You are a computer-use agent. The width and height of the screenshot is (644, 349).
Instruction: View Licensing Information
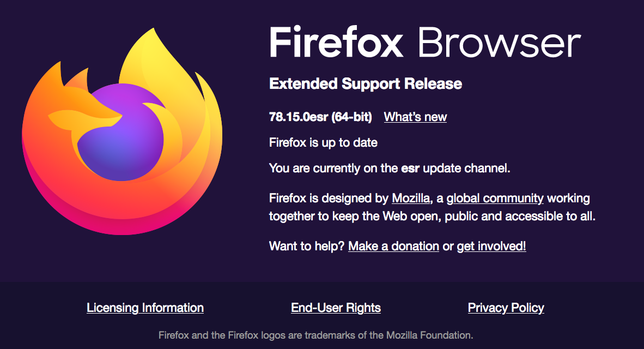coord(145,308)
